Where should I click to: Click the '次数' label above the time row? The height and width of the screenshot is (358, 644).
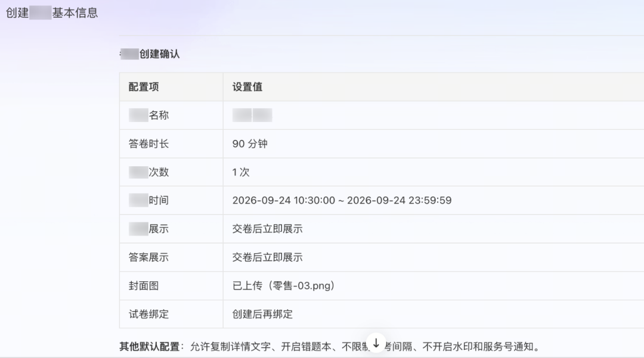coord(159,172)
